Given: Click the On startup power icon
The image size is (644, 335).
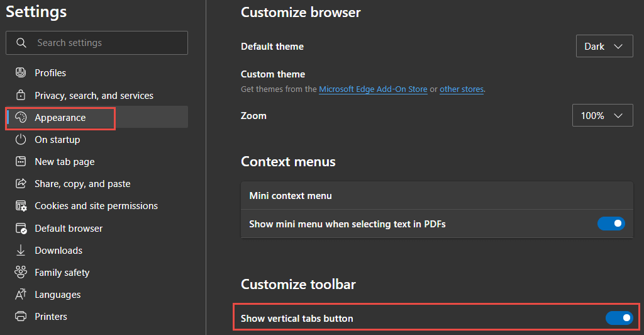Looking at the screenshot, I should tap(21, 140).
